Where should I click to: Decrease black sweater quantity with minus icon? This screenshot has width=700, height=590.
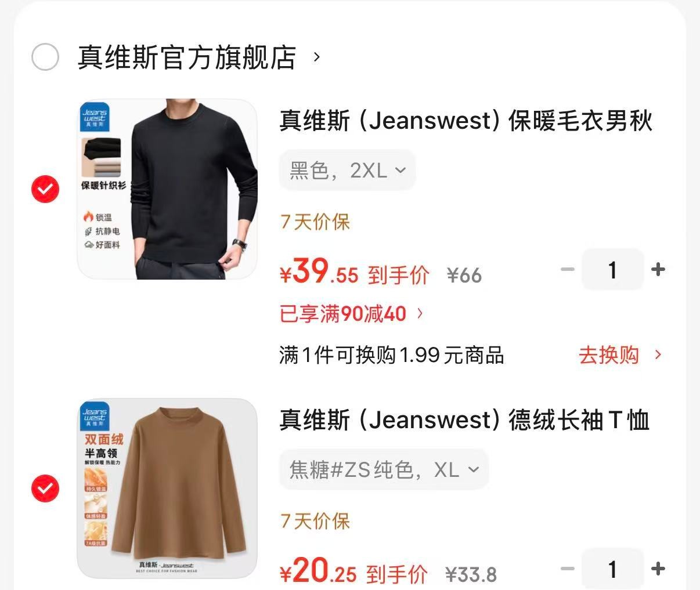[568, 269]
